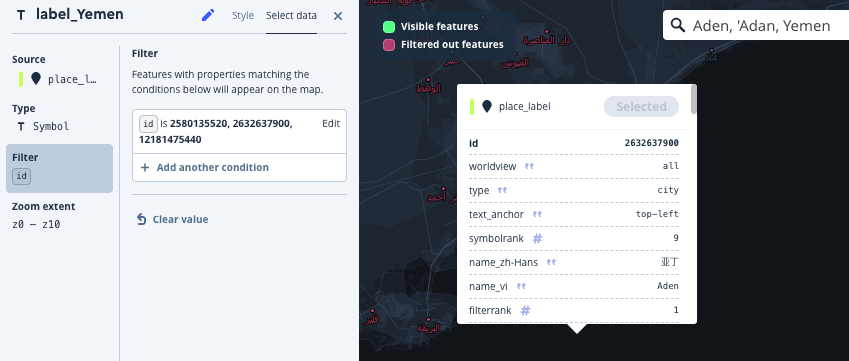Click the green Visible features swatch
The width and height of the screenshot is (849, 361).
click(x=389, y=27)
